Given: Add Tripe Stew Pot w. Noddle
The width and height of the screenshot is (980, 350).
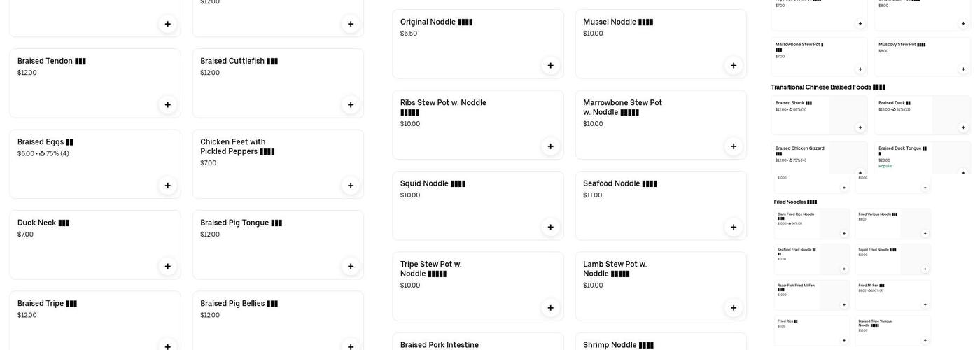Looking at the screenshot, I should click(x=551, y=308).
